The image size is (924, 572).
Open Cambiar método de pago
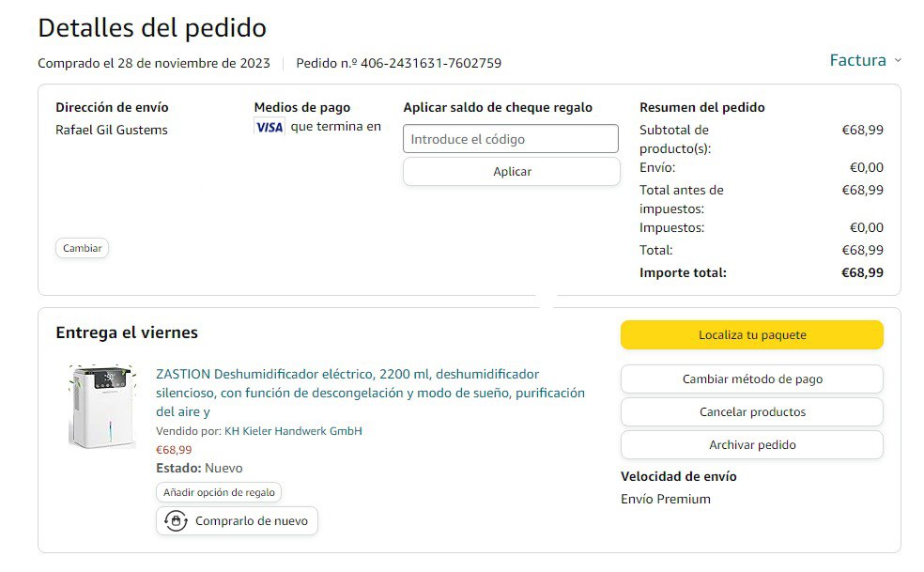pos(751,379)
